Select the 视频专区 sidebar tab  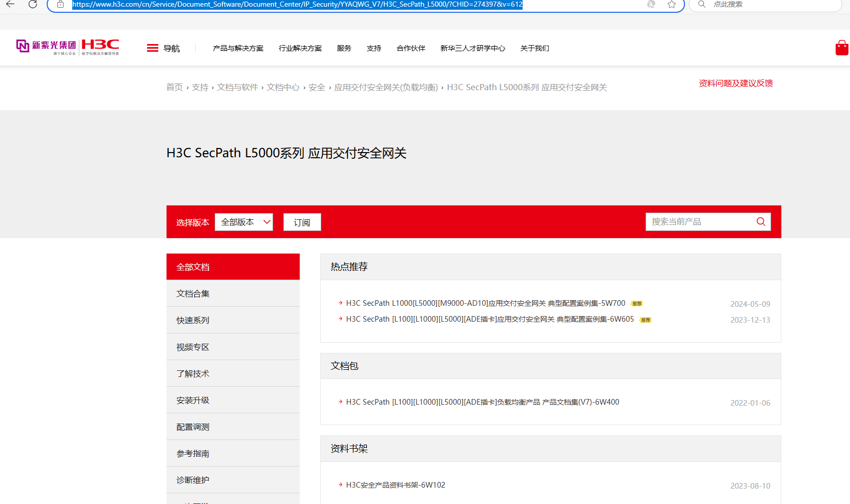tap(233, 347)
